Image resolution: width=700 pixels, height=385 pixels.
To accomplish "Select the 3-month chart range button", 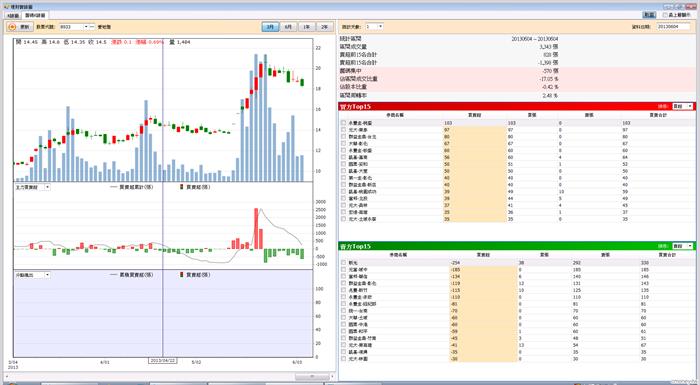I will [x=270, y=27].
